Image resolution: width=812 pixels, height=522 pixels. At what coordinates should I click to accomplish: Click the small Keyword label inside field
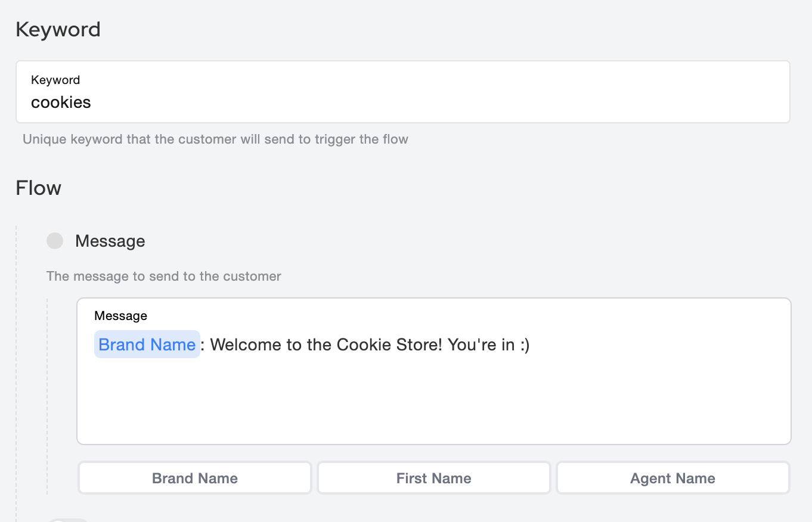55,80
